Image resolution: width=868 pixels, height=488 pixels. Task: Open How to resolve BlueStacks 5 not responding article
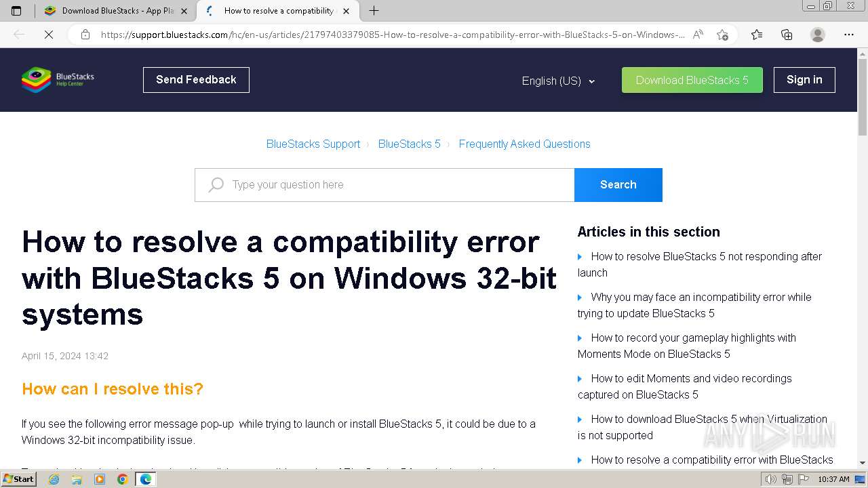pos(700,264)
